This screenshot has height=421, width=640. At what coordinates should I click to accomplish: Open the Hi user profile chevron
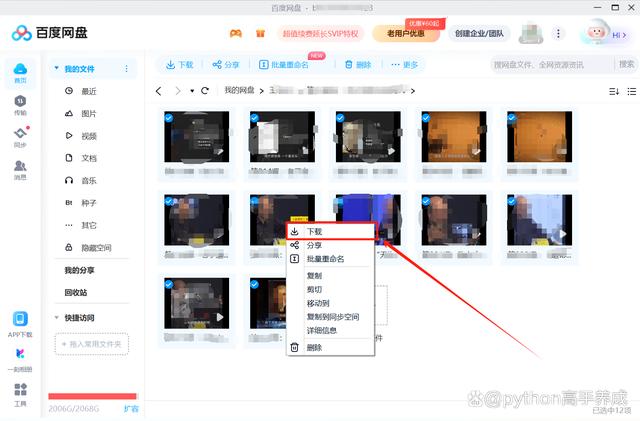pyautogui.click(x=624, y=36)
